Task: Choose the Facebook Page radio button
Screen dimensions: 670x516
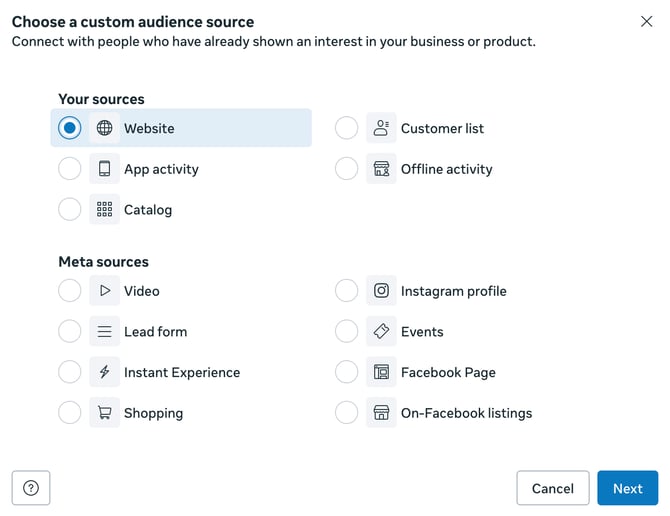Action: tap(346, 372)
